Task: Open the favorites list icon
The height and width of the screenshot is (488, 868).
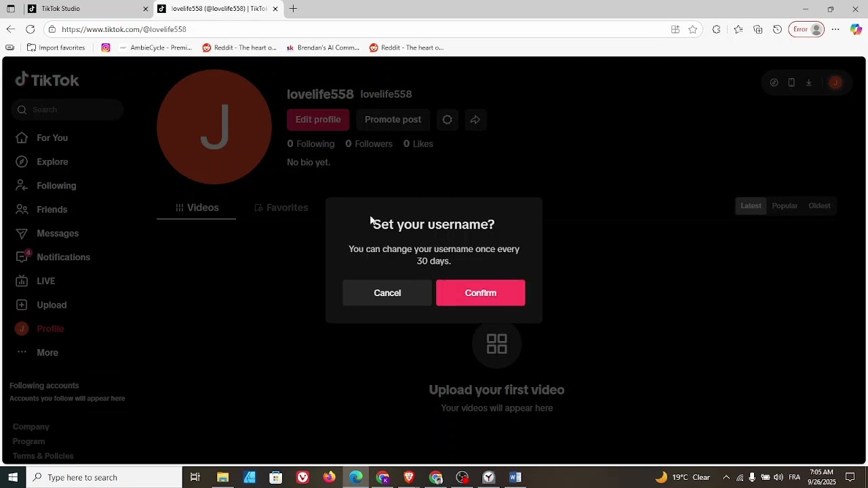Action: 738,29
